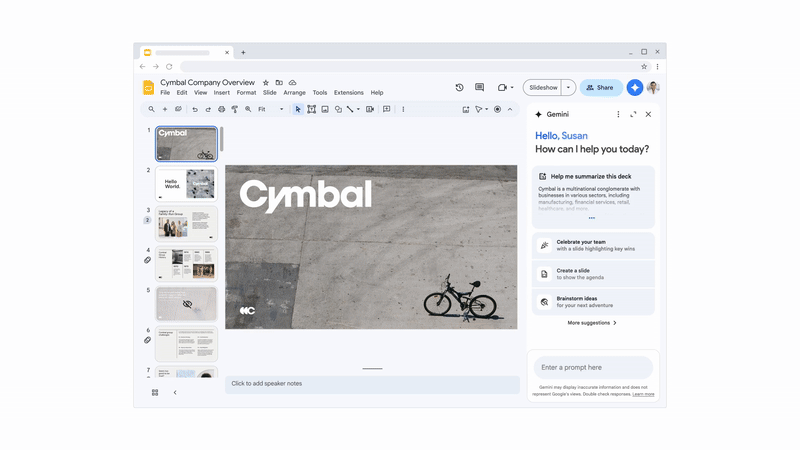The image size is (800, 450).
Task: Click the add comment toolbar icon
Action: tap(387, 109)
